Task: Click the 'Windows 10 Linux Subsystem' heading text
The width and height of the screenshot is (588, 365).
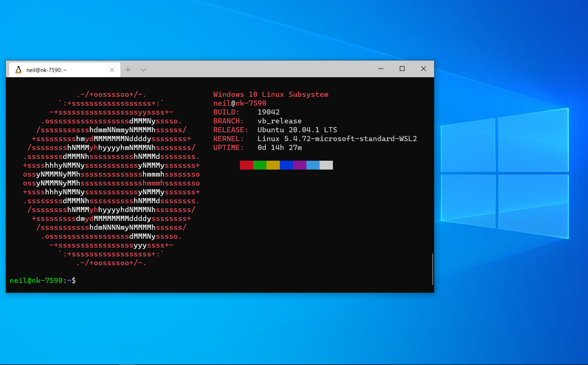Action: 271,94
